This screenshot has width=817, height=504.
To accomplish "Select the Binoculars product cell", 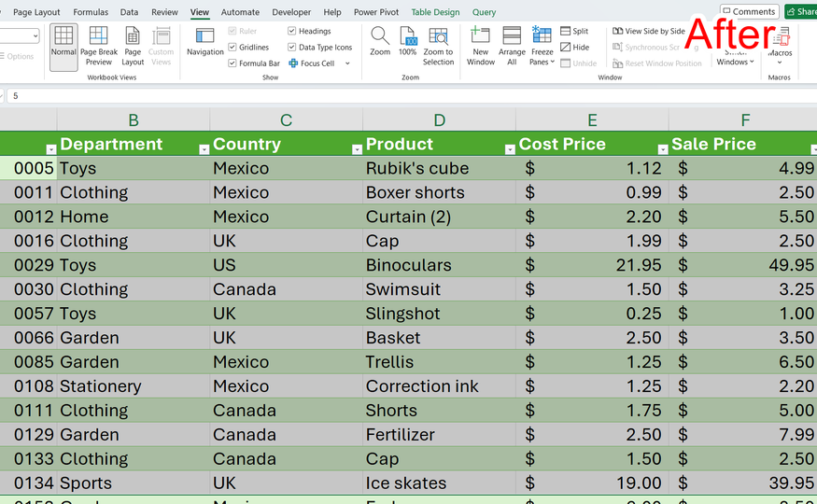I will pyautogui.click(x=439, y=265).
